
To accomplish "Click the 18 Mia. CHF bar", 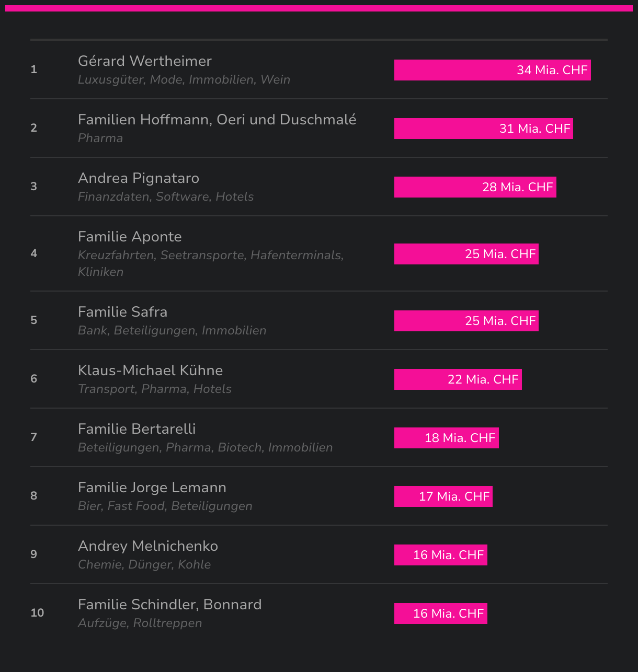I will (x=446, y=438).
